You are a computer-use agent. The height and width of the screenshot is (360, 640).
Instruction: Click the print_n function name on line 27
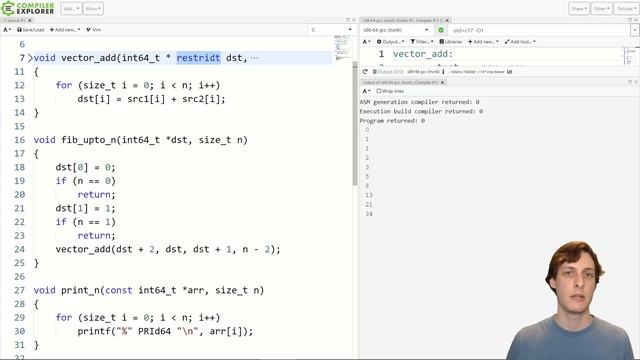[80, 290]
